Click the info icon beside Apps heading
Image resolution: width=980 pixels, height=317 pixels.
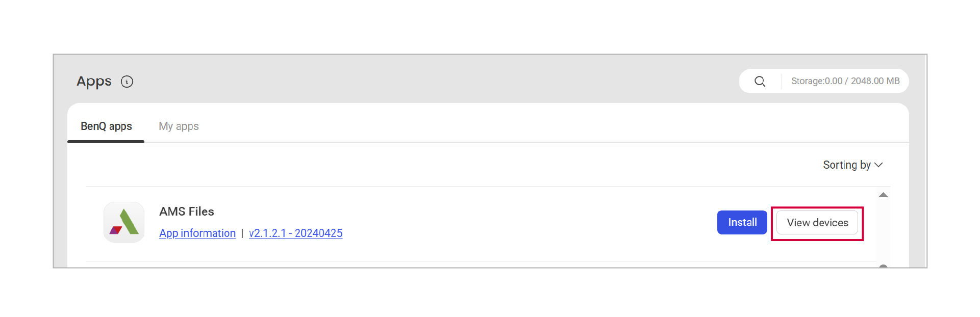127,82
